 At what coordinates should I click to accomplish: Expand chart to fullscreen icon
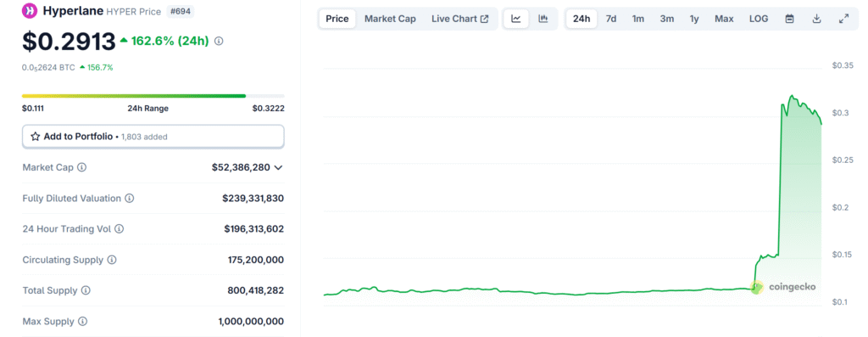[843, 19]
